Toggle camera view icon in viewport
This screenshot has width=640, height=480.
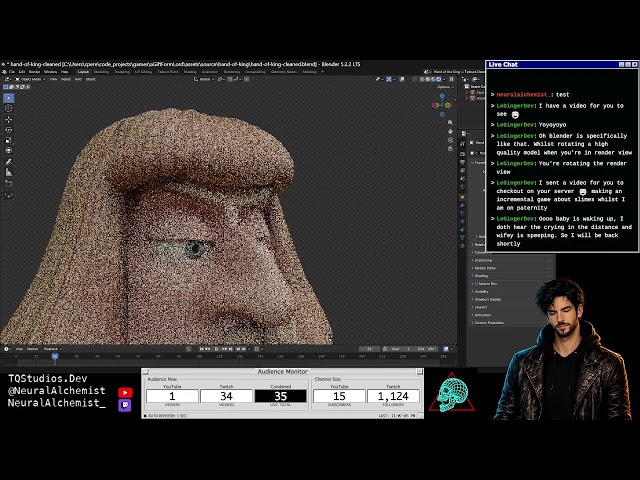pyautogui.click(x=450, y=140)
